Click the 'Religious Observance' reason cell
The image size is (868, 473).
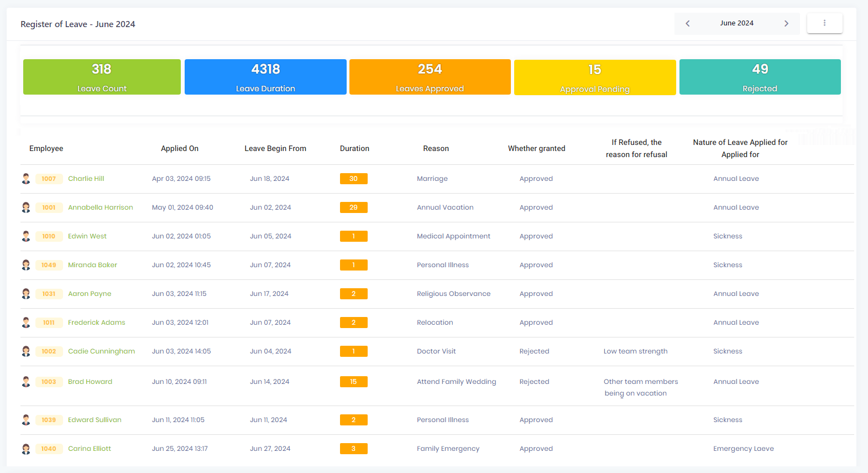coord(453,294)
